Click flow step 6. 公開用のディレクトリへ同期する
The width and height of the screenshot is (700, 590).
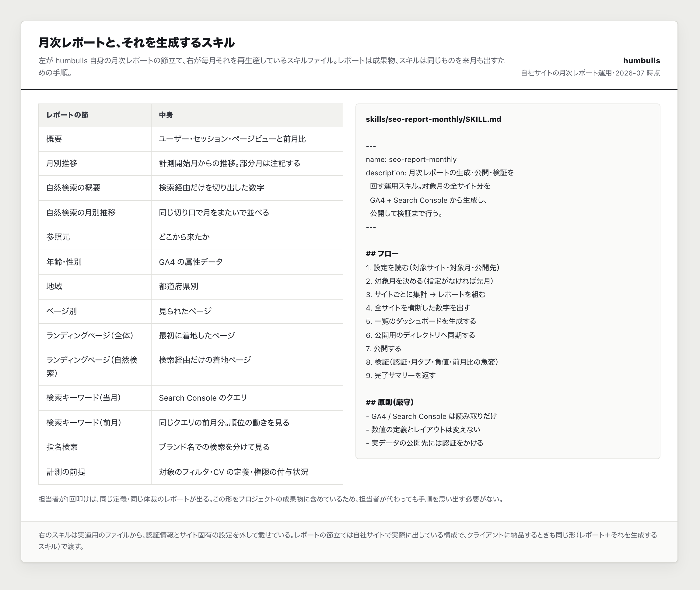pos(421,335)
